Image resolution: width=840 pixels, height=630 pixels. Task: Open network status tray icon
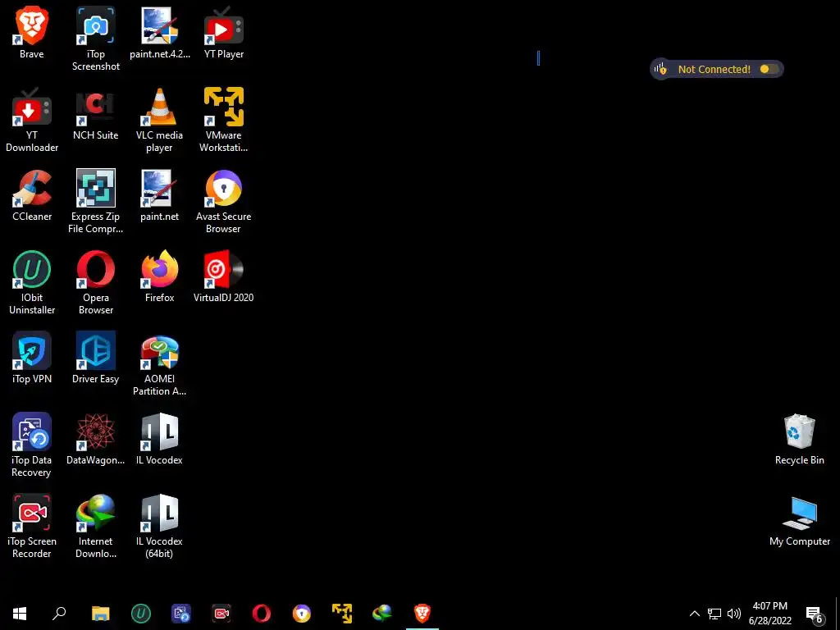point(714,614)
